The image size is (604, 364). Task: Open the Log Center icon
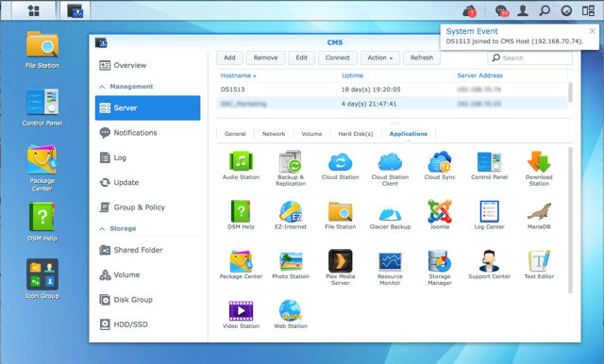coord(489,211)
